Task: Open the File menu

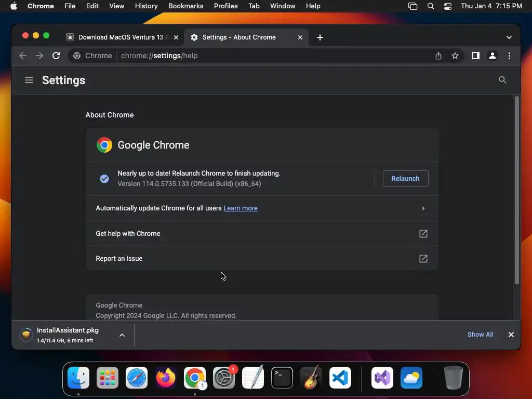Action: pyautogui.click(x=70, y=6)
